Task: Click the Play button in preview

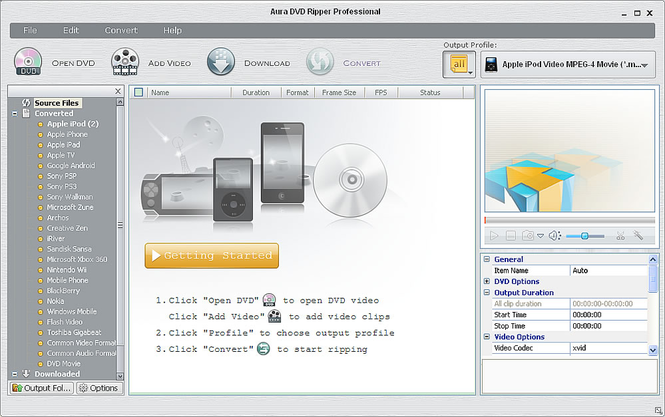Action: (x=494, y=235)
